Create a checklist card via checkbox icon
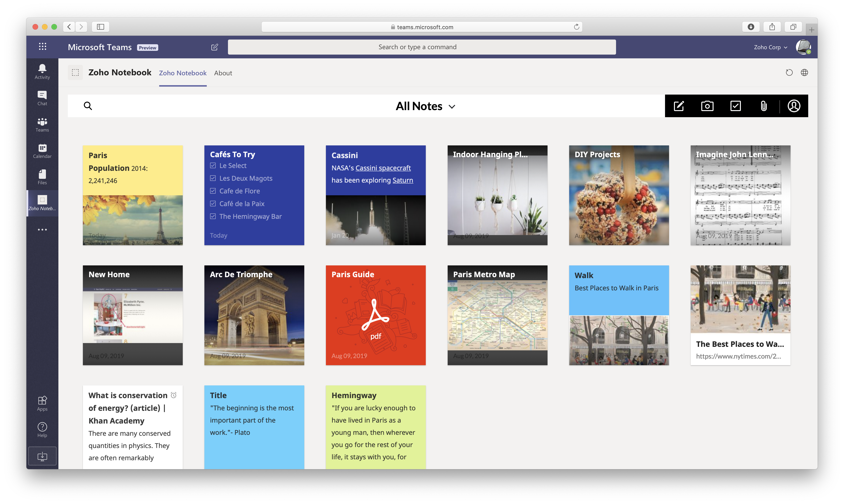 735,106
